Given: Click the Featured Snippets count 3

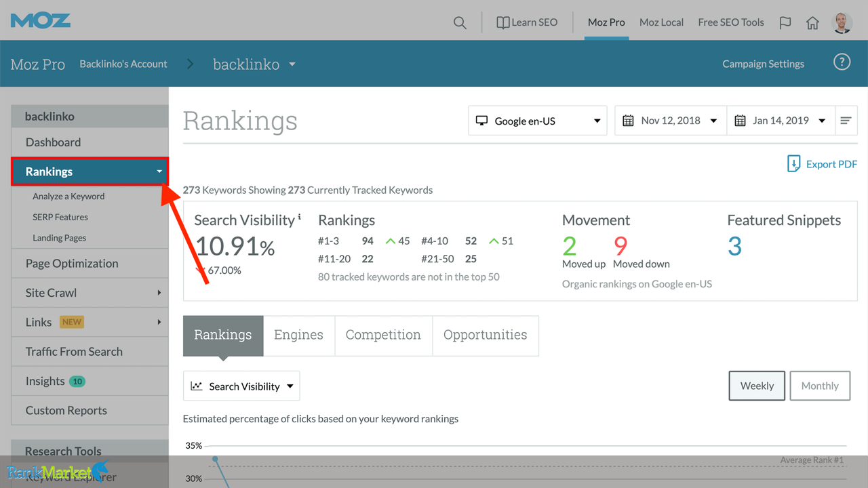Looking at the screenshot, I should click(734, 246).
